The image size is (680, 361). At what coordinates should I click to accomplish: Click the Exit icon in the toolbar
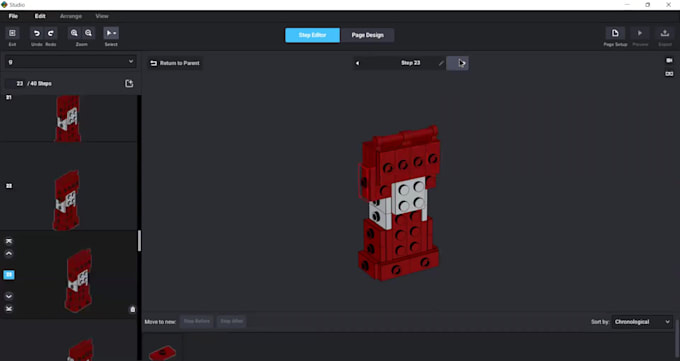click(12, 33)
